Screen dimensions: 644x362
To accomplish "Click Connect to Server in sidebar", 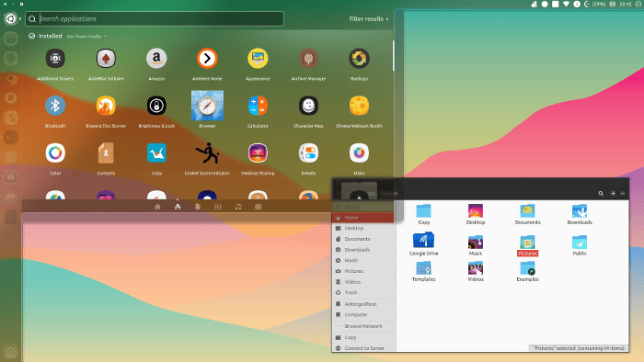I will tap(363, 348).
